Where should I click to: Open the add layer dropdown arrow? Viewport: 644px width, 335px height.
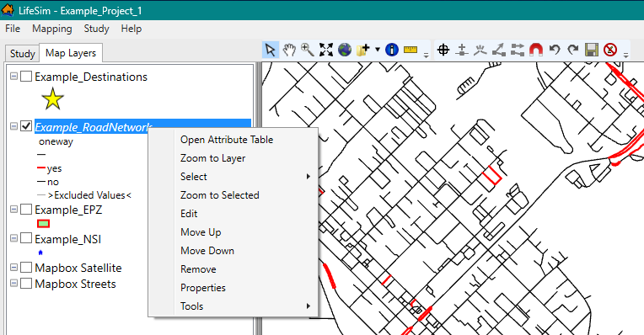pyautogui.click(x=377, y=50)
